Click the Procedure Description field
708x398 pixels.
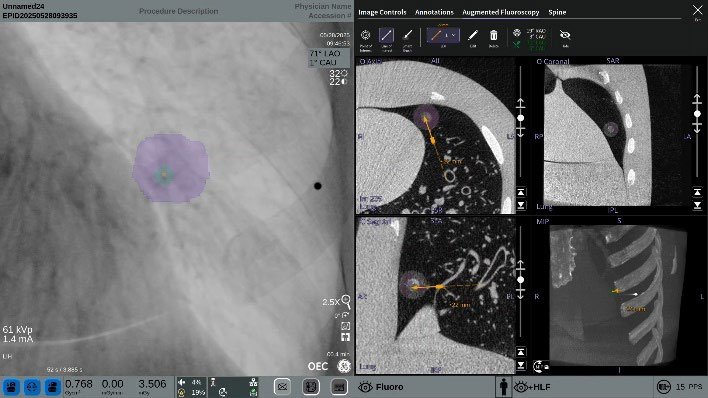[x=178, y=11]
